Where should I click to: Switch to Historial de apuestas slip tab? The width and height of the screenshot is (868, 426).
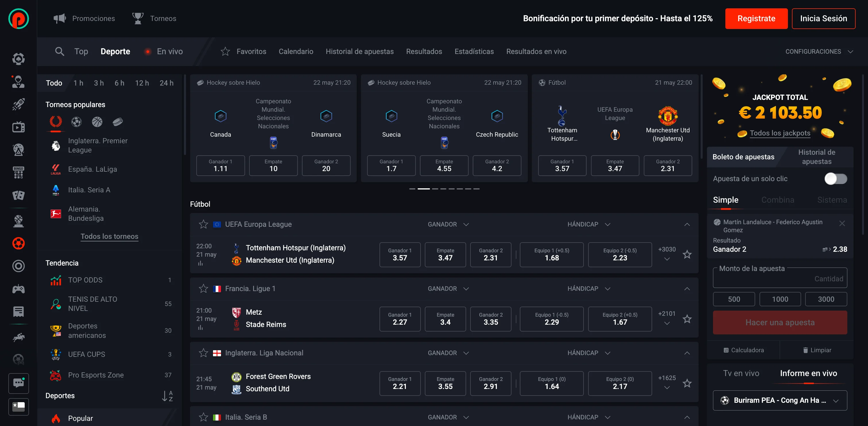click(816, 157)
